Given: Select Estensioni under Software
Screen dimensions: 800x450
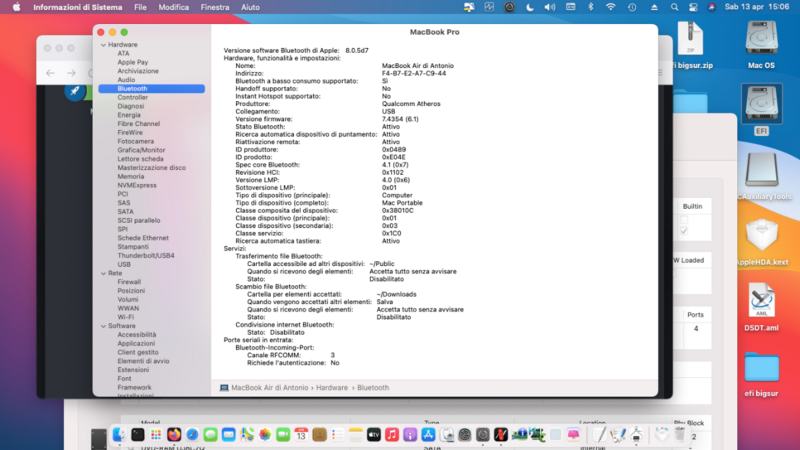Looking at the screenshot, I should coord(133,370).
